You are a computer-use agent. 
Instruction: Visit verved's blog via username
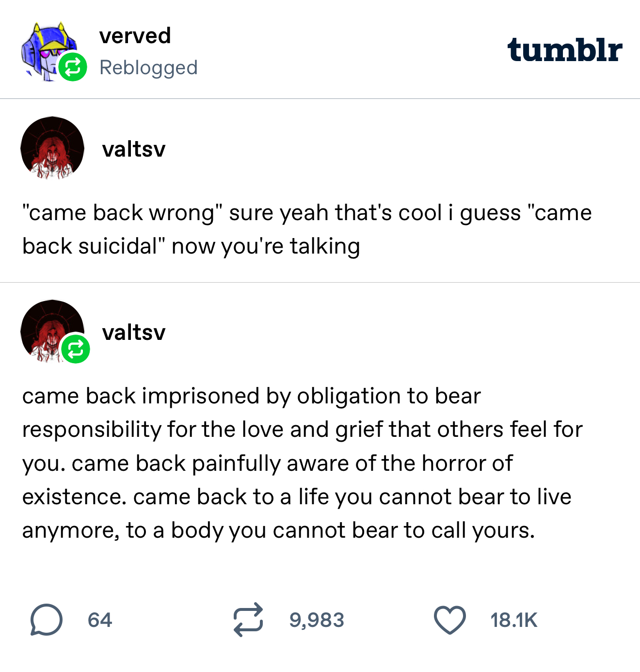[x=135, y=36]
